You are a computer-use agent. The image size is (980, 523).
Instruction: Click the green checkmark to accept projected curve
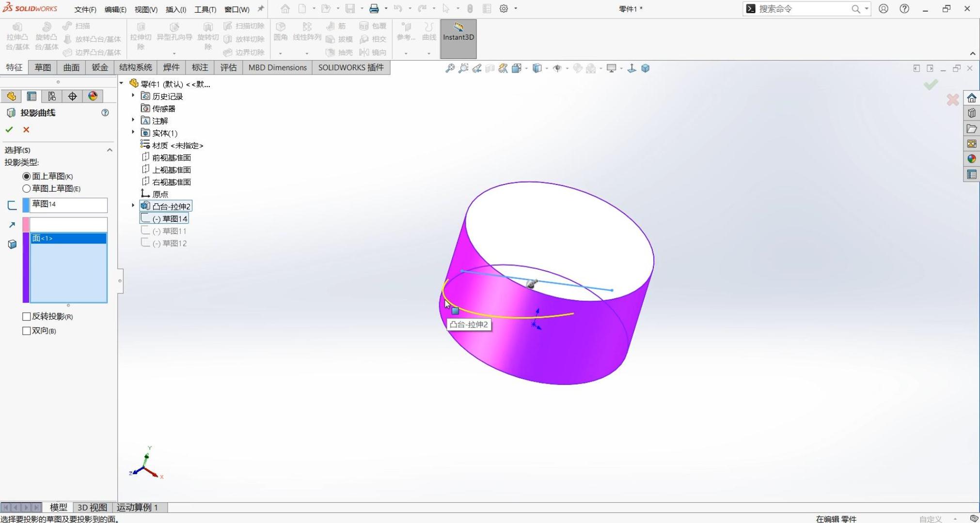[x=9, y=130]
